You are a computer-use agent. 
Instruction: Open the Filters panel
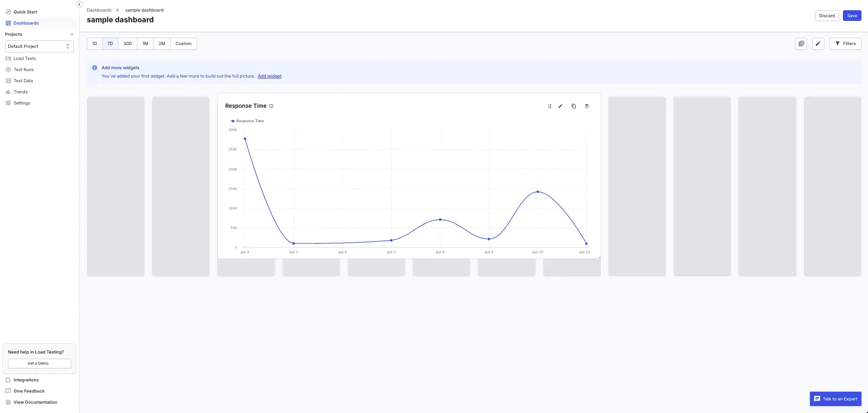tap(845, 44)
